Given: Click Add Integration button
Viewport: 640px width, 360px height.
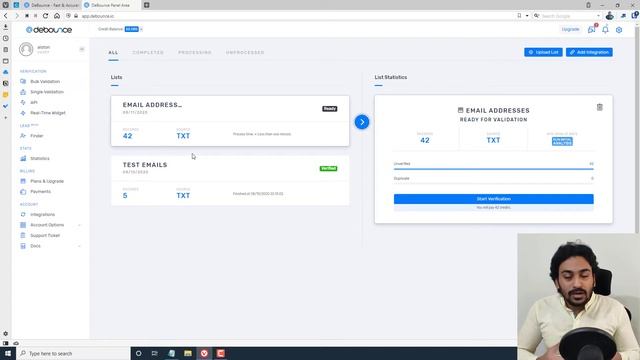Looking at the screenshot, I should click(589, 52).
